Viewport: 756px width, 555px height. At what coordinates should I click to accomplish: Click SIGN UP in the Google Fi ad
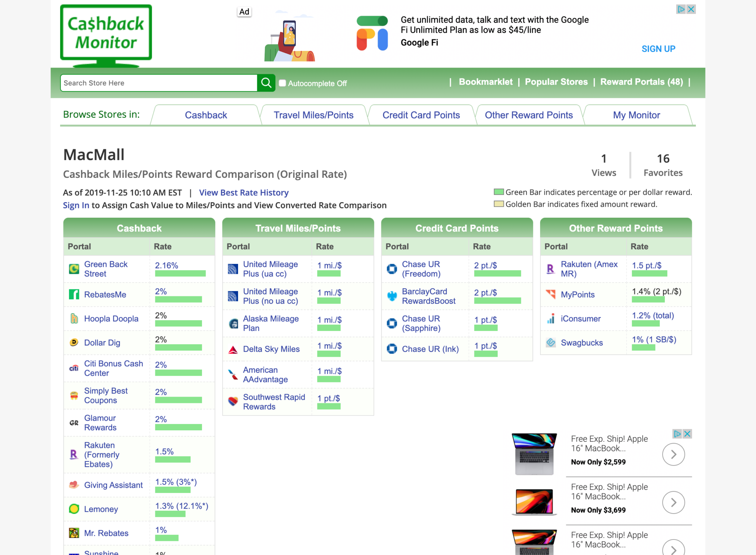[x=658, y=49]
